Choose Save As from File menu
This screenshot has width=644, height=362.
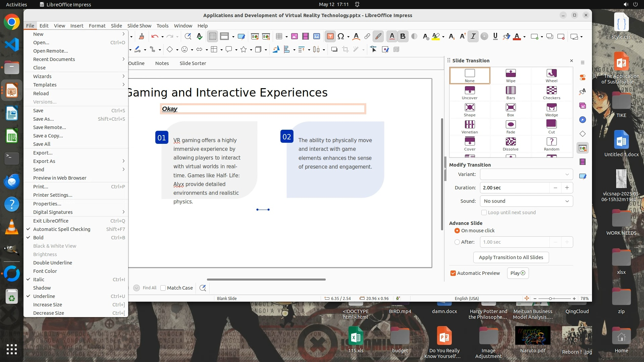click(44, 119)
